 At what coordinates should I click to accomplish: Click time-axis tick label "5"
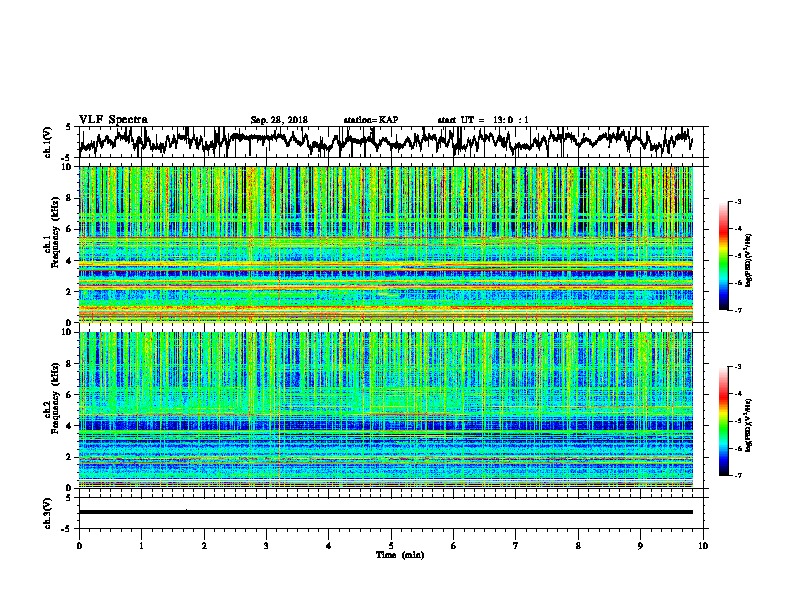pos(391,545)
